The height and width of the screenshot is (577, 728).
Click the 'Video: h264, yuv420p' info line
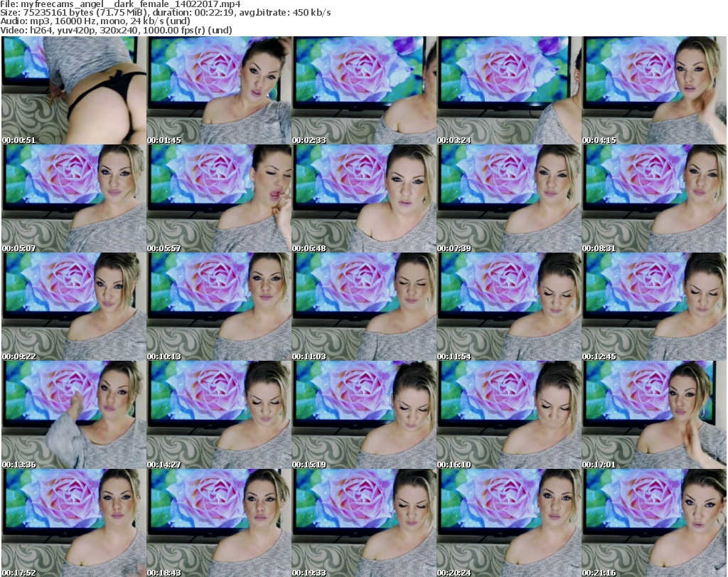(x=116, y=30)
